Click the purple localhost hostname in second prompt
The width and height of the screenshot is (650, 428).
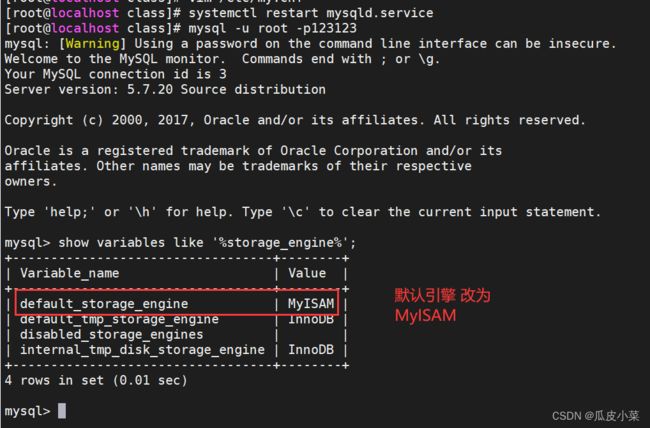(x=85, y=28)
